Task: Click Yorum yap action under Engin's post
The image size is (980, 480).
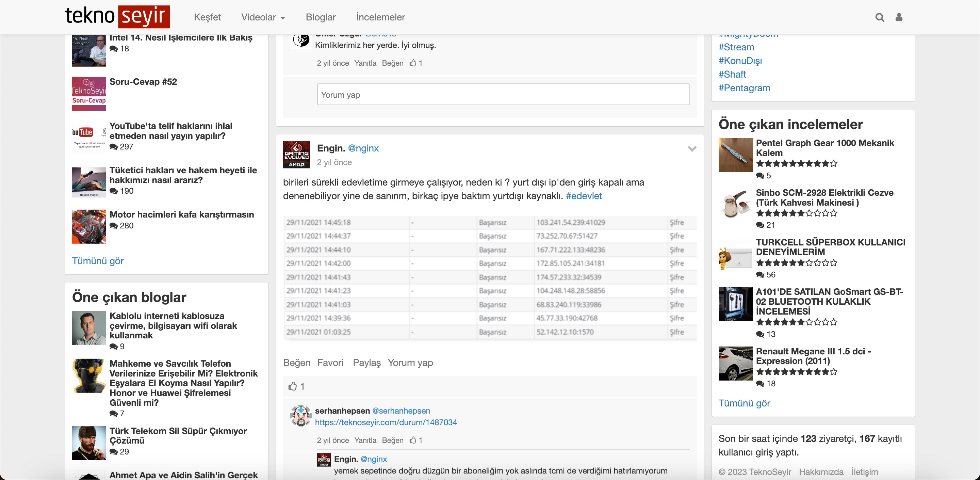Action: [410, 363]
